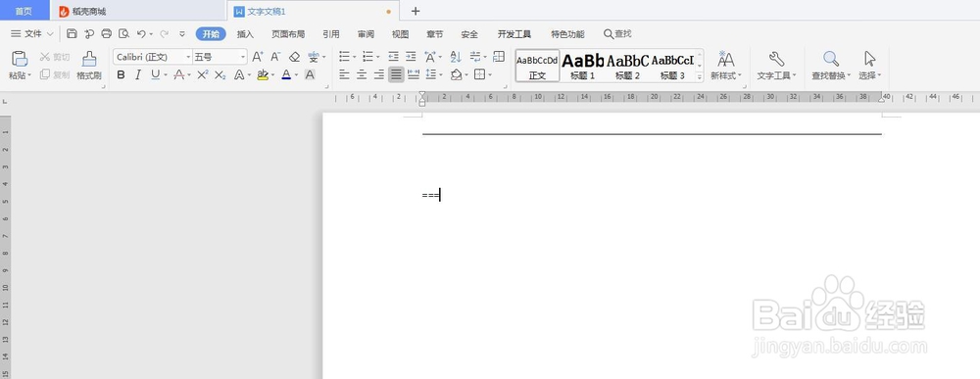Center align the text
This screenshot has height=379, width=980.
point(362,75)
